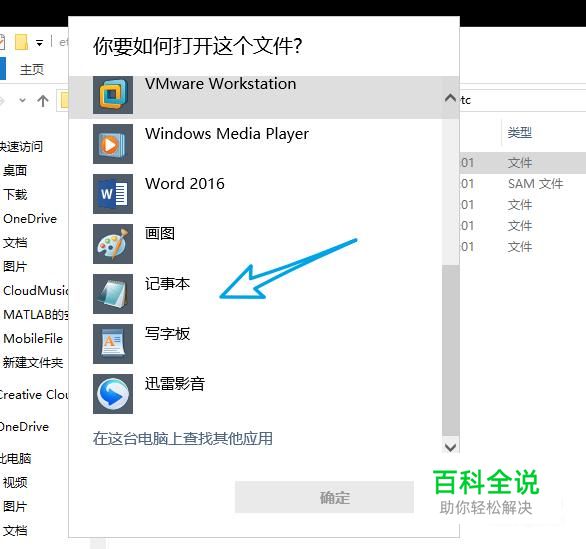Open the recent locations dropdown chevron
The width and height of the screenshot is (586, 549).
pos(22,100)
